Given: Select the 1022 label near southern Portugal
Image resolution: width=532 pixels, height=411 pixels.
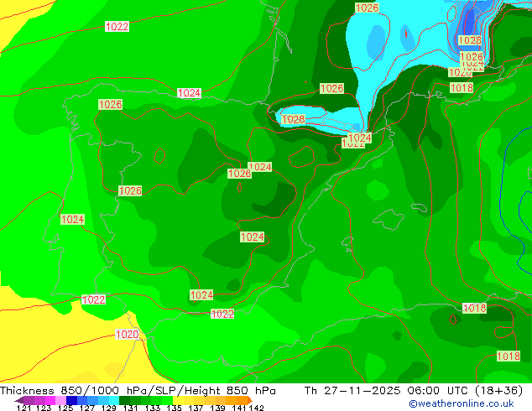Looking at the screenshot, I should (94, 299).
